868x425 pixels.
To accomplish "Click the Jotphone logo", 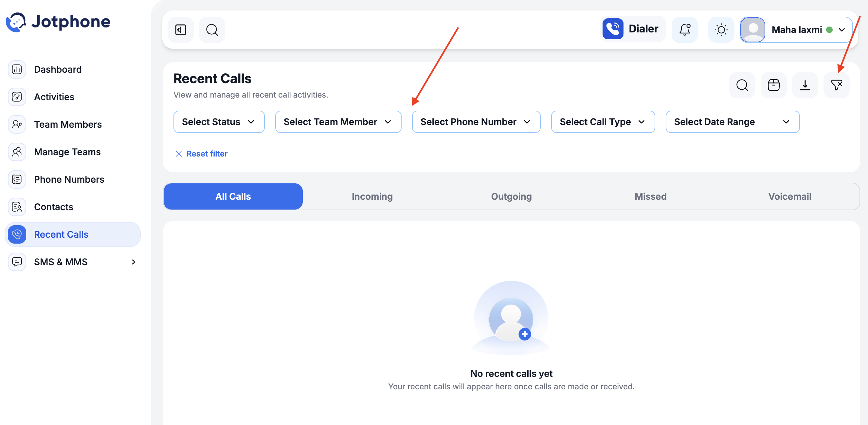I will 58,22.
